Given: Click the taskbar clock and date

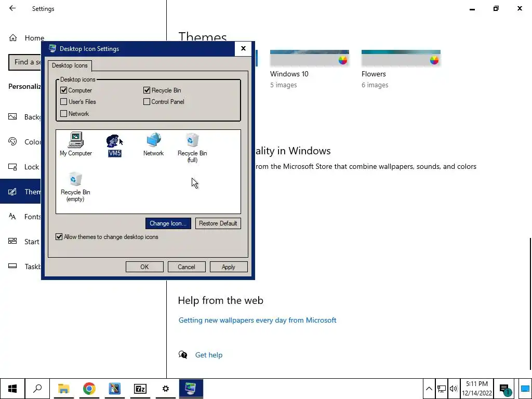Looking at the screenshot, I should coord(477,389).
